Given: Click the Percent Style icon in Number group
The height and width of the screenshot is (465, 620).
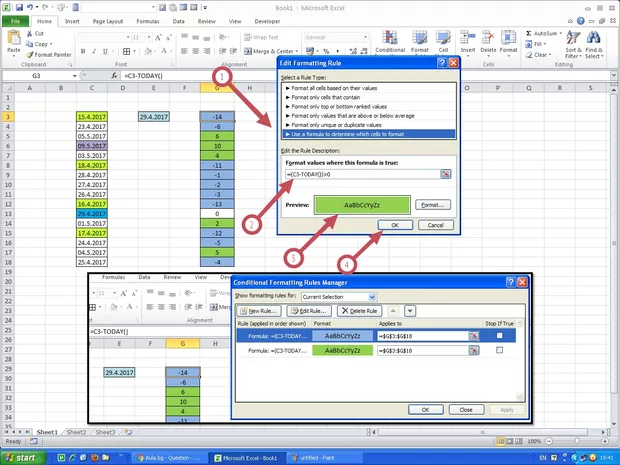Looking at the screenshot, I should [326, 51].
